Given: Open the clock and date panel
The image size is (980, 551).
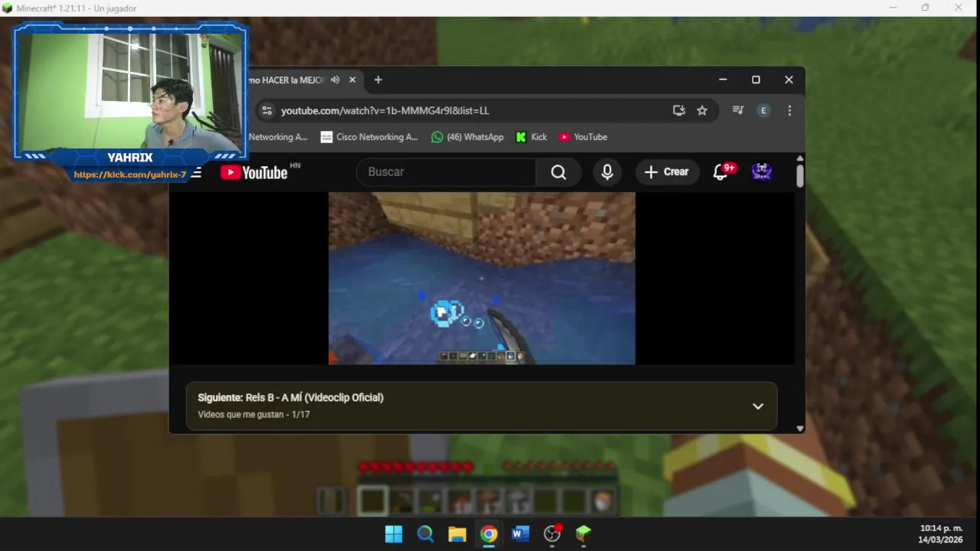Looking at the screenshot, I should coord(941,534).
